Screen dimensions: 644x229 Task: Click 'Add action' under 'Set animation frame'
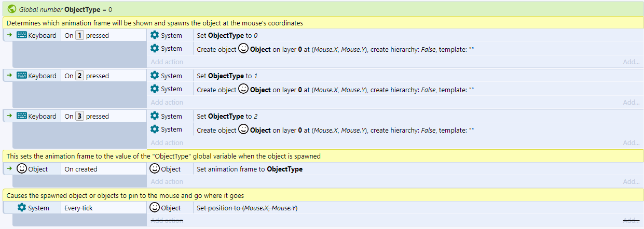click(x=167, y=182)
